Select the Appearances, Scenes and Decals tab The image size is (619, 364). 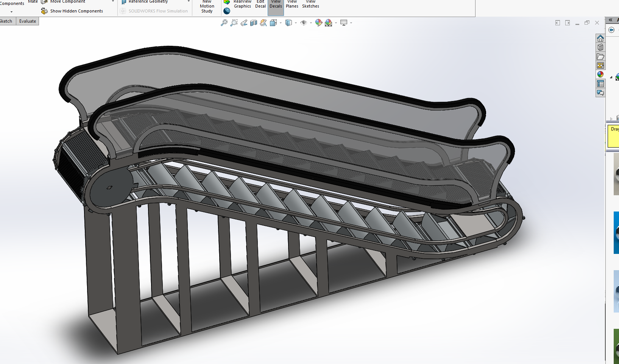600,75
